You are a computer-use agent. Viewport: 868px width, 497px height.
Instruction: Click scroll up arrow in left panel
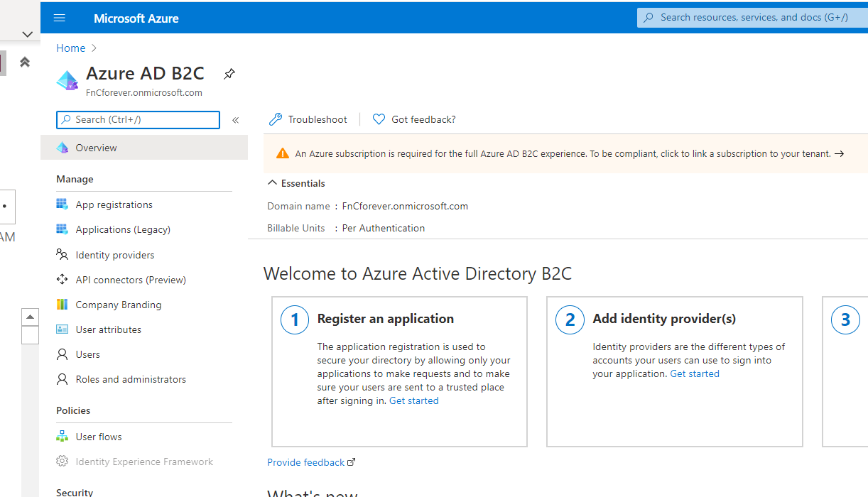30,317
